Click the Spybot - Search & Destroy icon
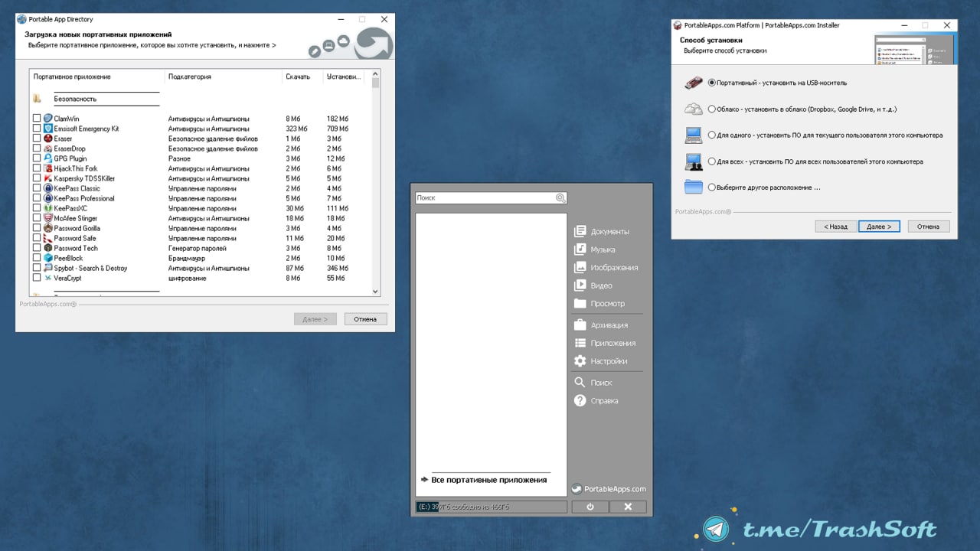The width and height of the screenshot is (980, 551). click(x=47, y=268)
